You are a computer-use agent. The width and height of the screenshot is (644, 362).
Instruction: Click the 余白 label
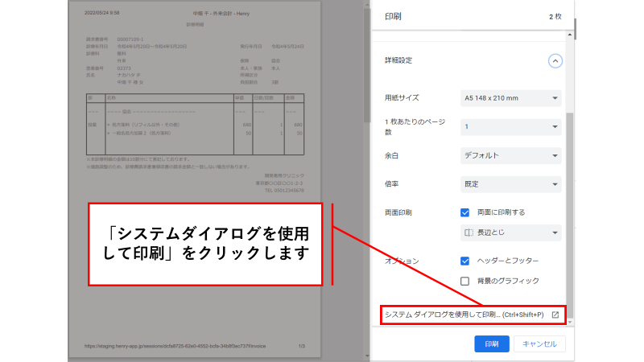pyautogui.click(x=391, y=155)
